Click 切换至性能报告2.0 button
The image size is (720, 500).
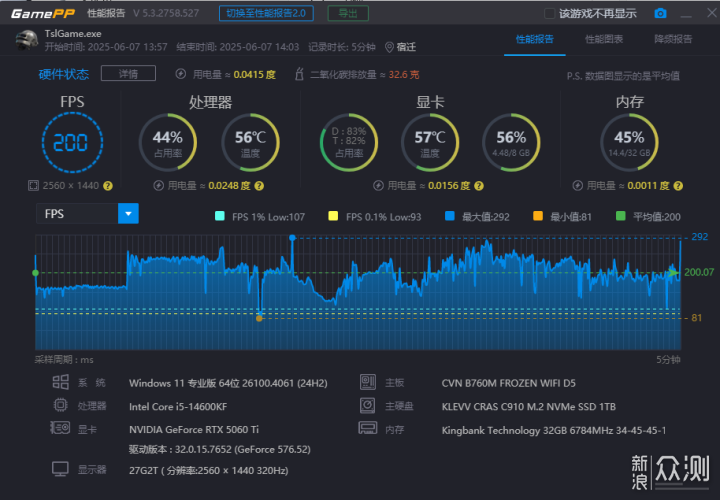coord(266,13)
